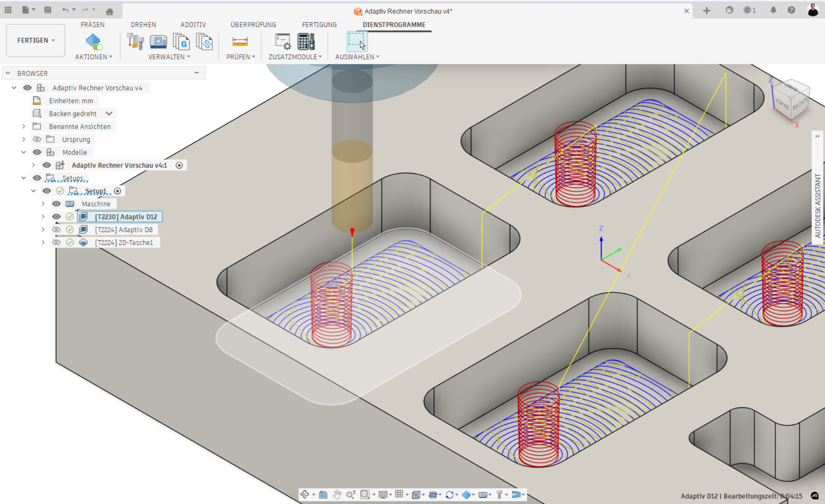Open the Backen gedreht configuration dropdown
825x504 pixels.
pyautogui.click(x=109, y=113)
